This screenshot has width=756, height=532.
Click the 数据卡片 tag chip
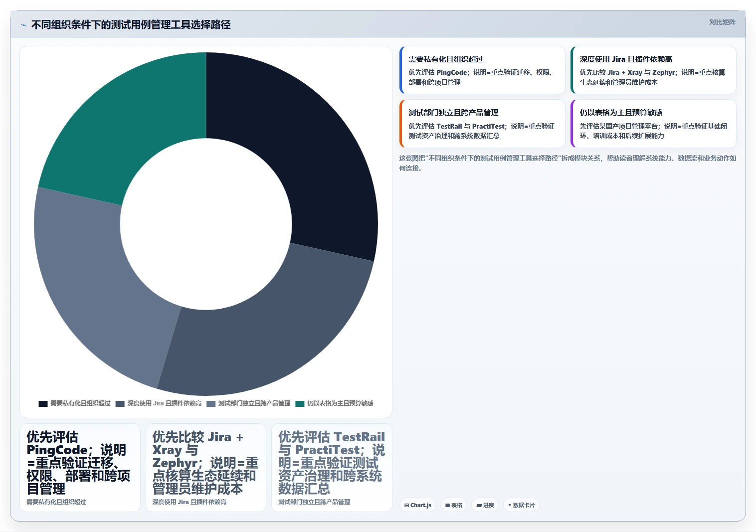(522, 505)
